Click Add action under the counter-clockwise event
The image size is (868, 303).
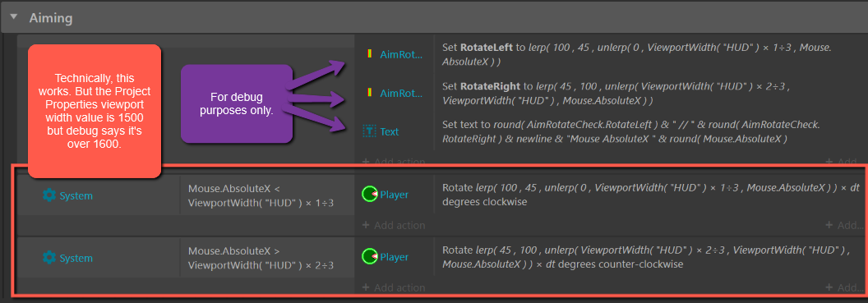394,288
